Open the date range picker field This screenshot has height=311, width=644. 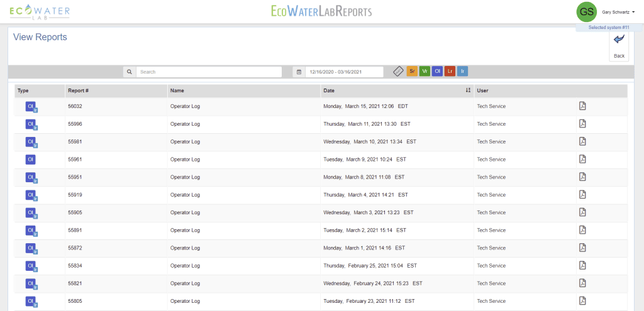pos(344,72)
